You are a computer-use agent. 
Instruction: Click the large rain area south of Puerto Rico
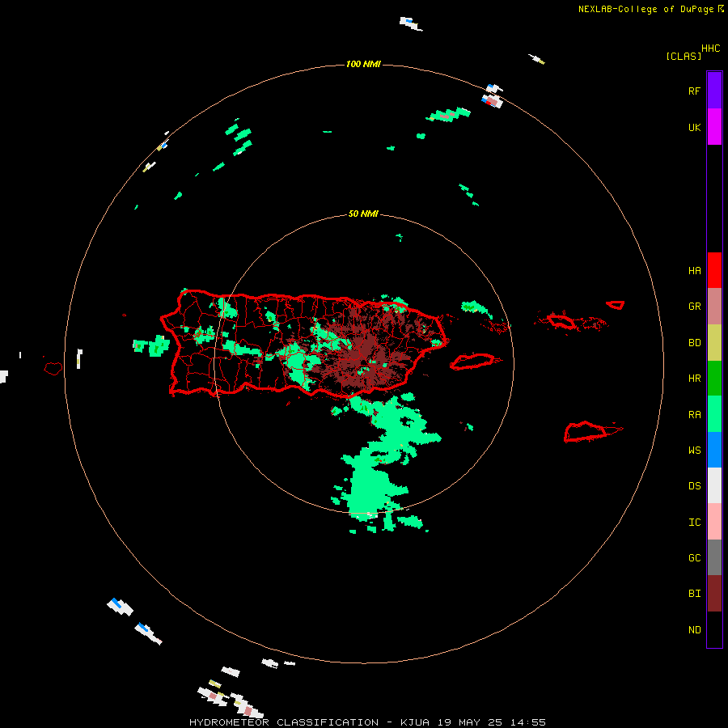[x=381, y=464]
